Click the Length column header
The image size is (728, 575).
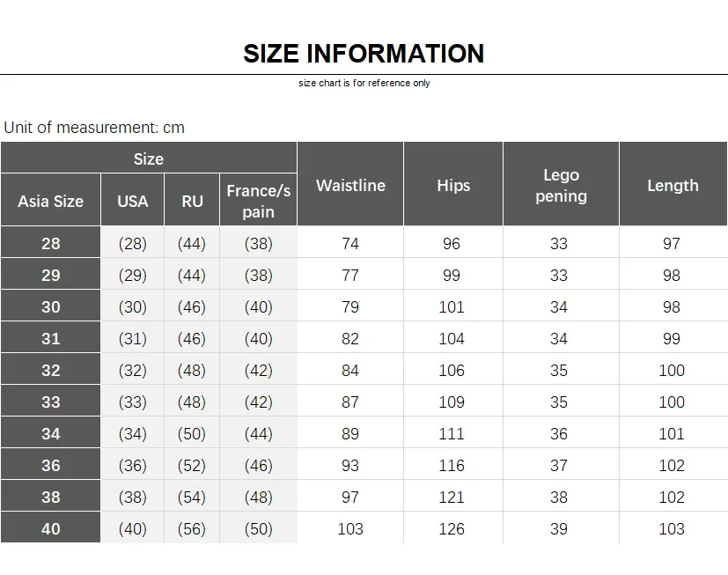(x=673, y=184)
